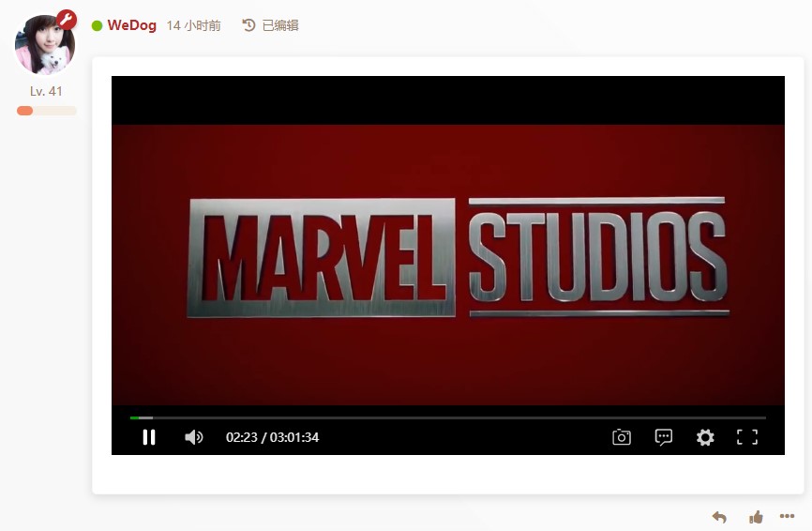Click the green online status dot
812x531 pixels.
coord(97,25)
